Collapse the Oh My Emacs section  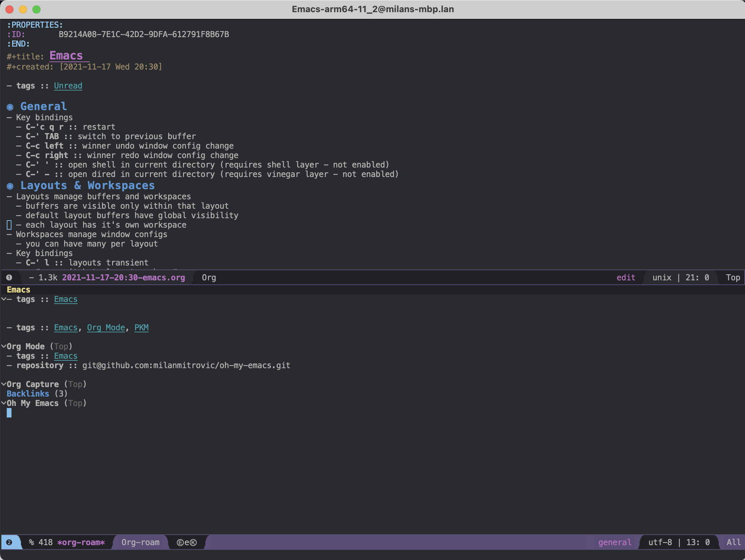coord(4,403)
